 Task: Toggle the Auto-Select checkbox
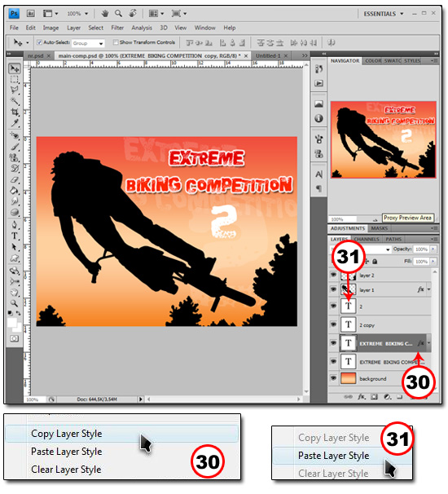(39, 42)
